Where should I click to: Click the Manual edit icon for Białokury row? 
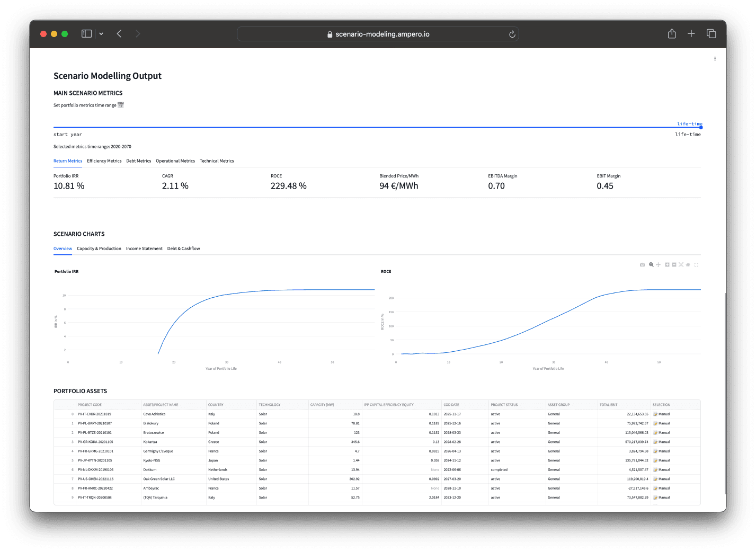point(655,423)
